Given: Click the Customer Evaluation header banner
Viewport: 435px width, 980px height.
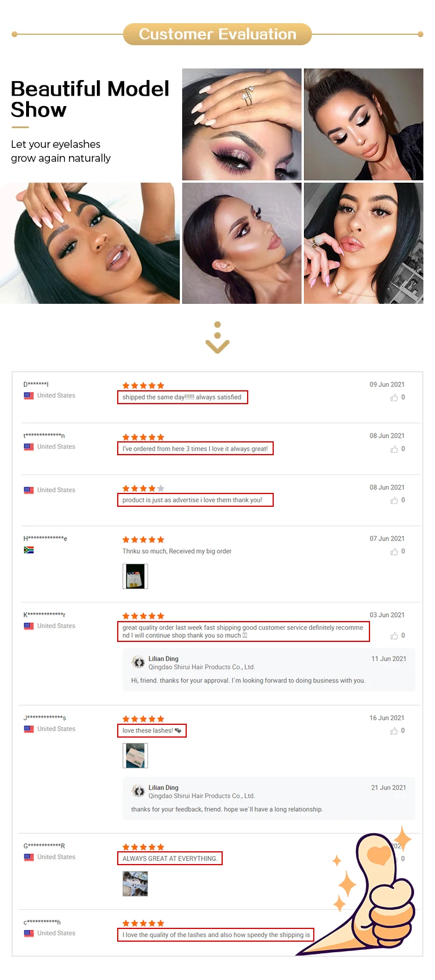Looking at the screenshot, I should click(x=217, y=34).
